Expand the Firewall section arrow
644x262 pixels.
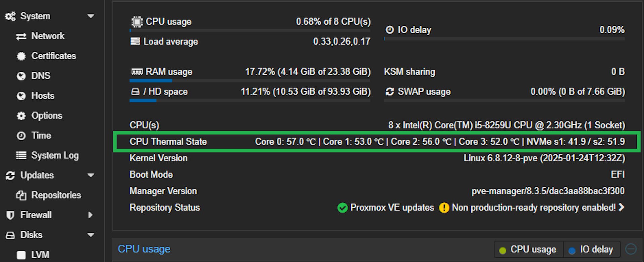point(90,215)
